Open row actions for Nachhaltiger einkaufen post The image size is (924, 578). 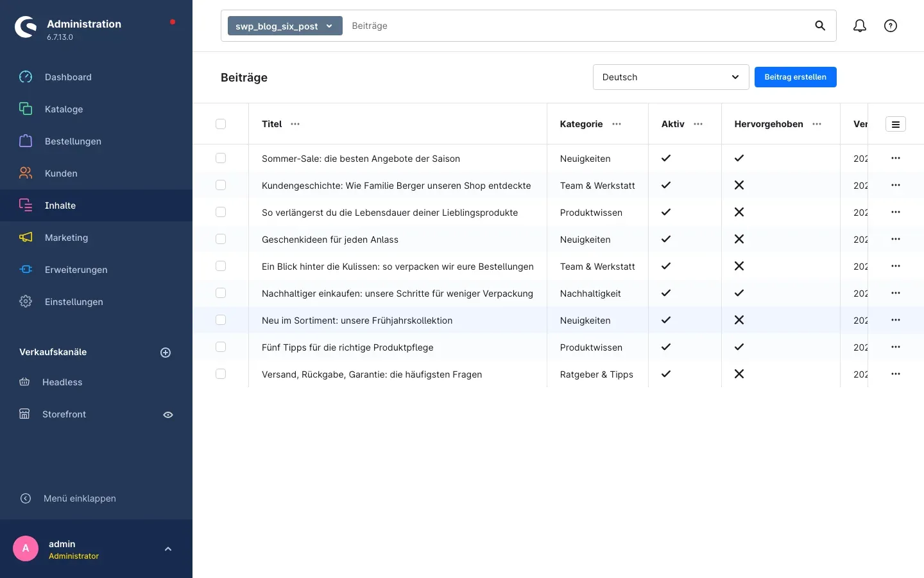(x=896, y=293)
